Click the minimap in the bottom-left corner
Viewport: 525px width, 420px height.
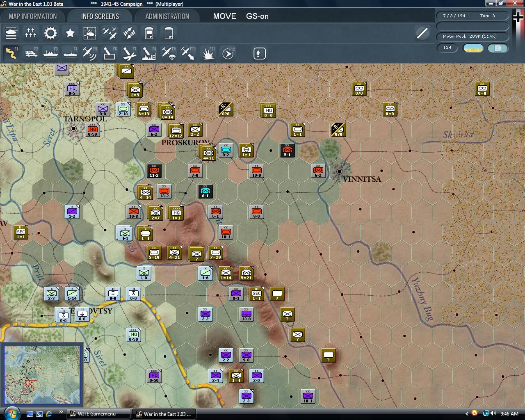[42, 374]
